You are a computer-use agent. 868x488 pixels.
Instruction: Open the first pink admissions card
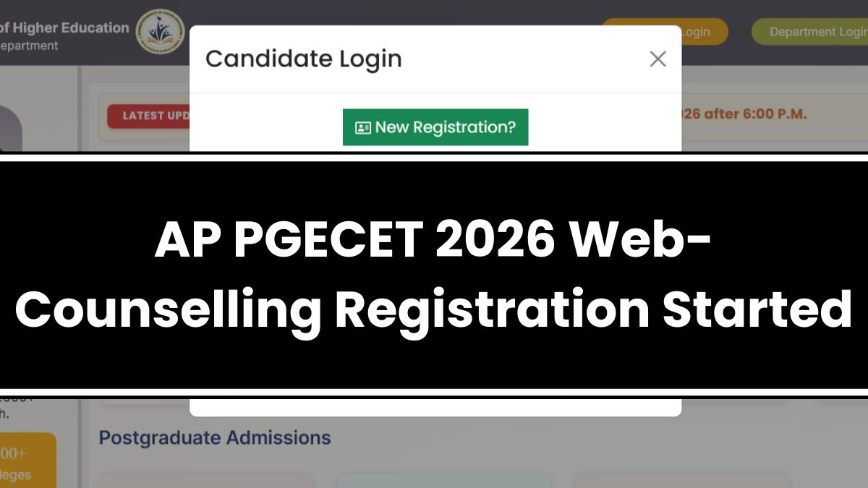coord(206,481)
